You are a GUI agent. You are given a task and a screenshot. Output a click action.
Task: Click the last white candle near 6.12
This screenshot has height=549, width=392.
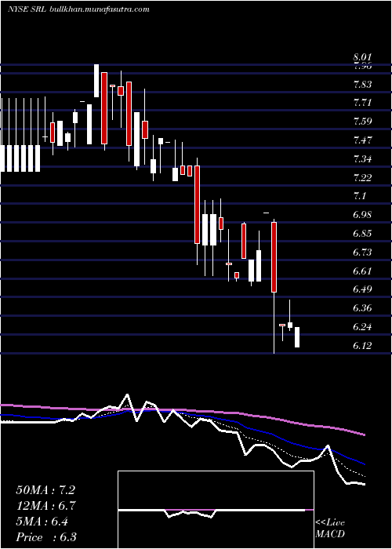point(297,337)
